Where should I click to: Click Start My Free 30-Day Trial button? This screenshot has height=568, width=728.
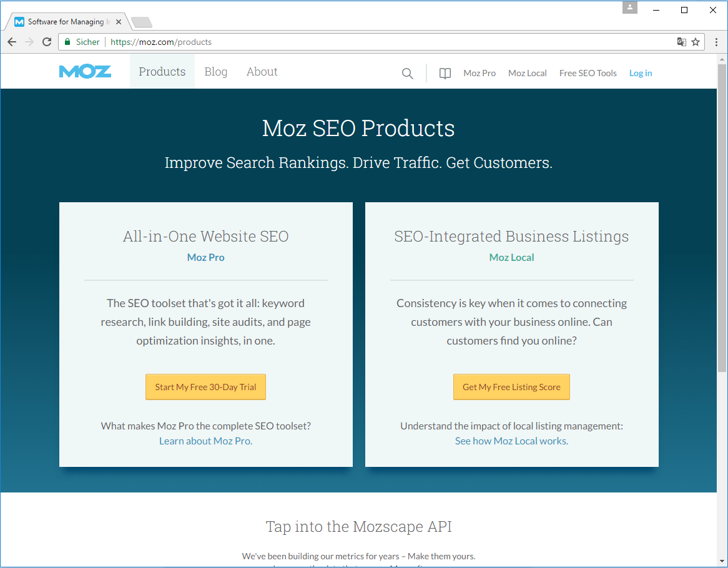pos(205,387)
